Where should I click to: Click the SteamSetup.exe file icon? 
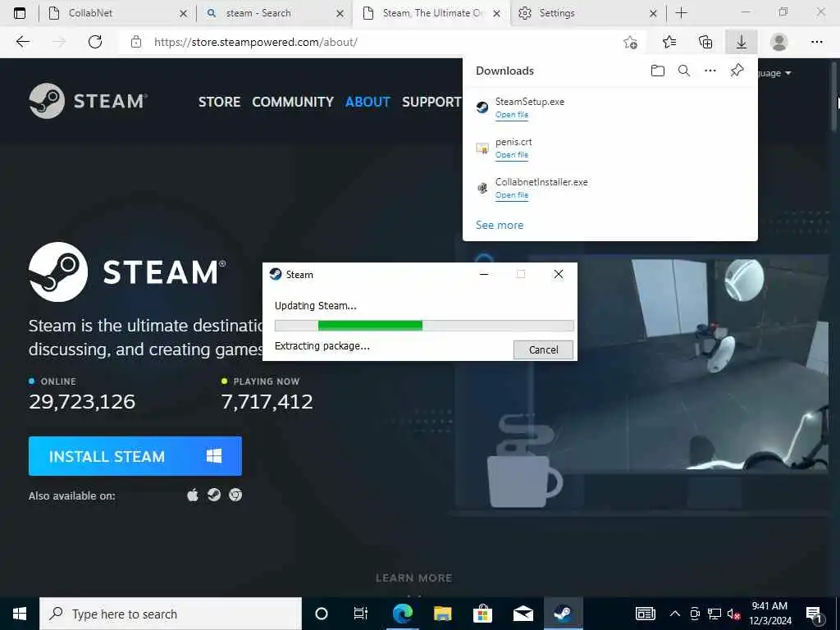tap(482, 107)
